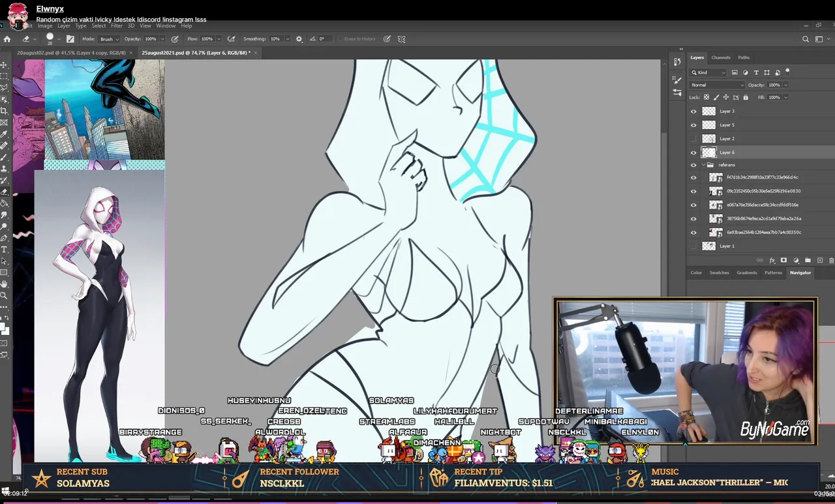Viewport: 835px width, 504px height.
Task: Open the brush preset picker arrow
Action: point(59,39)
